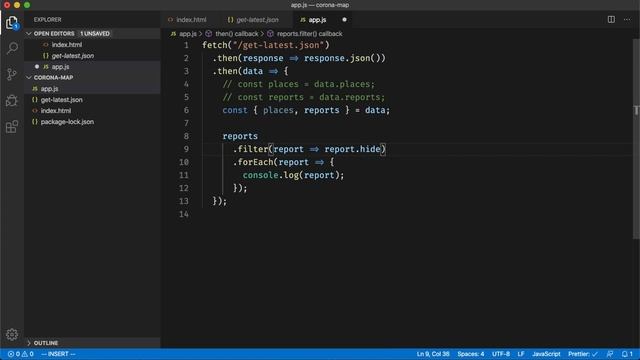Change end of line sequence LF
640x360 pixels.
click(x=521, y=354)
